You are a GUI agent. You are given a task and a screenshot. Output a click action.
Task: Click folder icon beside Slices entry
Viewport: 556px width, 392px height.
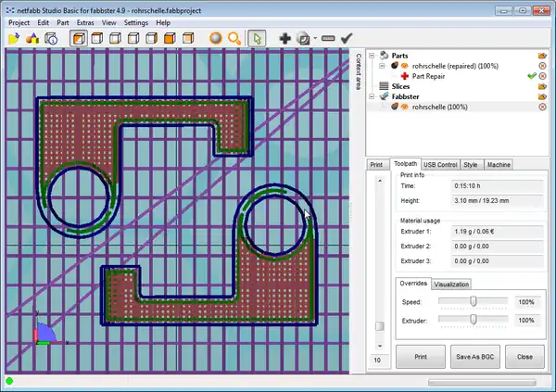click(542, 86)
